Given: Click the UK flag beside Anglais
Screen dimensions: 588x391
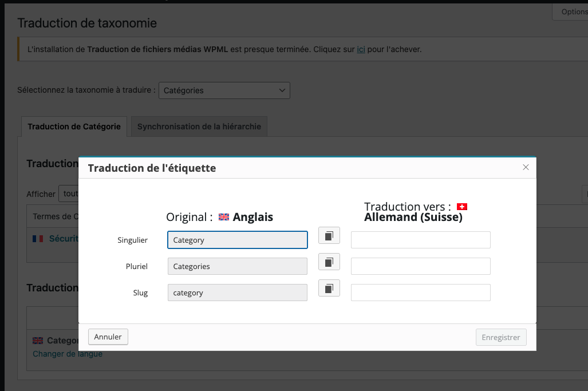Looking at the screenshot, I should coord(224,218).
